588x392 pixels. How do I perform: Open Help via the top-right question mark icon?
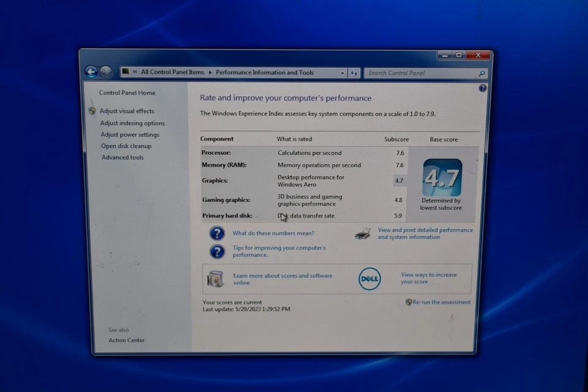point(482,88)
